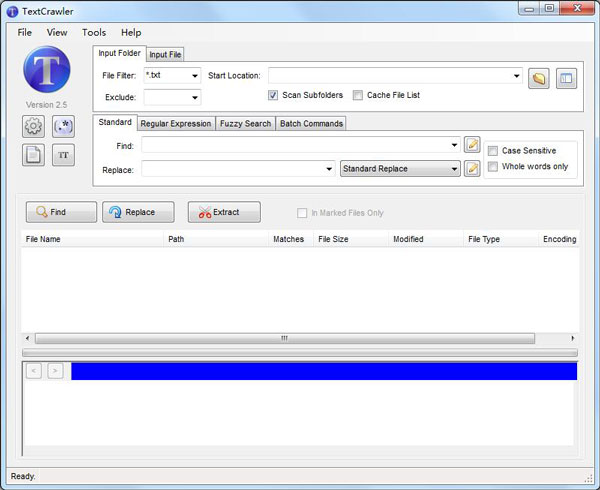Expand the Exclude dropdown
600x490 pixels.
pos(195,98)
